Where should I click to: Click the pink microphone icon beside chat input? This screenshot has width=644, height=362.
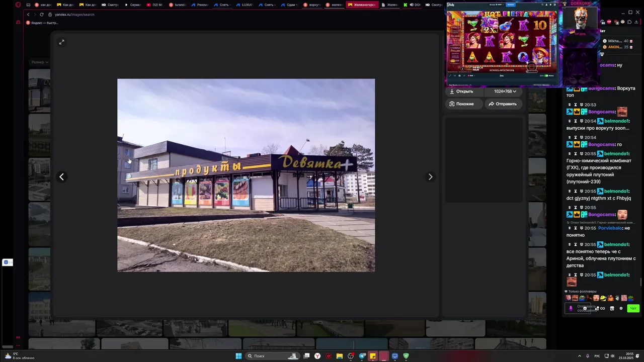571,308
